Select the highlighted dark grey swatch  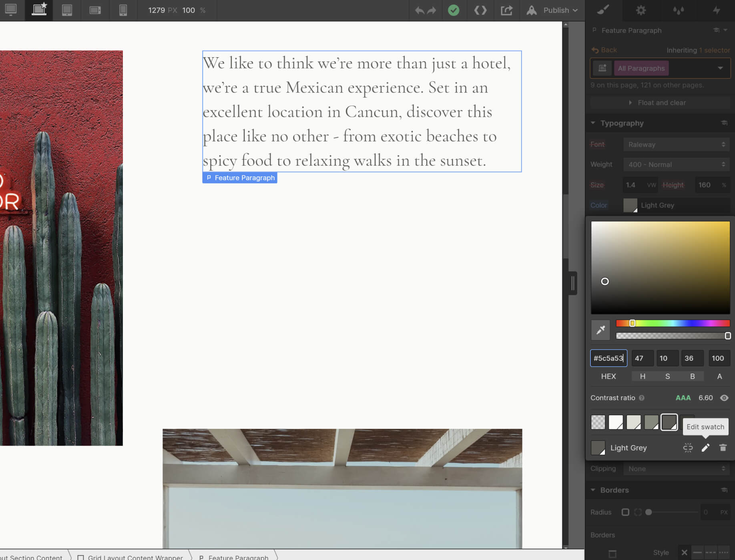[669, 422]
